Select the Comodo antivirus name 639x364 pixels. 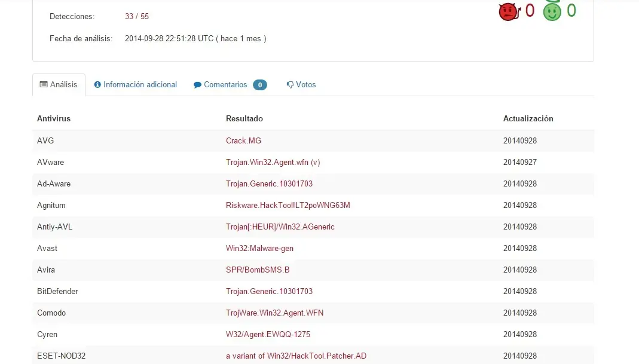click(51, 313)
